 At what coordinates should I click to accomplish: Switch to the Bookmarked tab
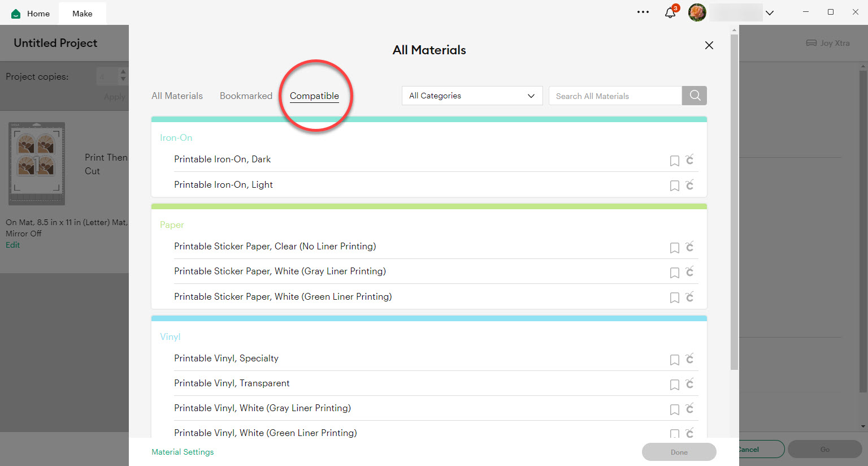tap(246, 96)
